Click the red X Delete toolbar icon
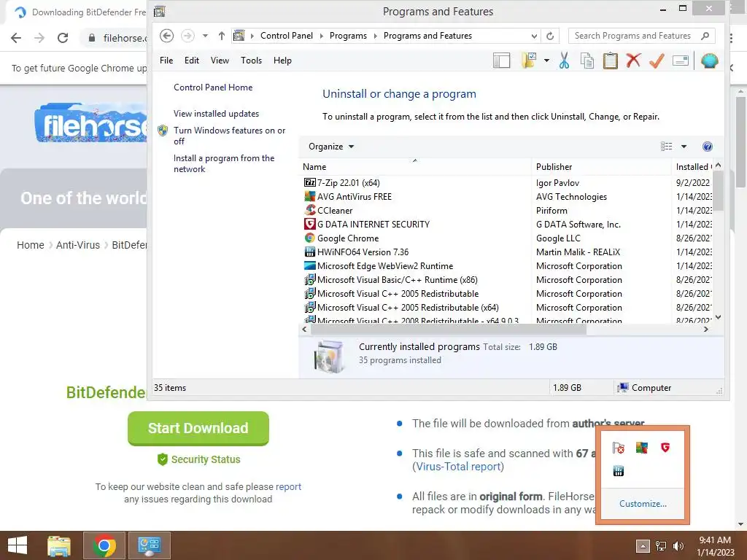This screenshot has height=560, width=747. coord(633,61)
